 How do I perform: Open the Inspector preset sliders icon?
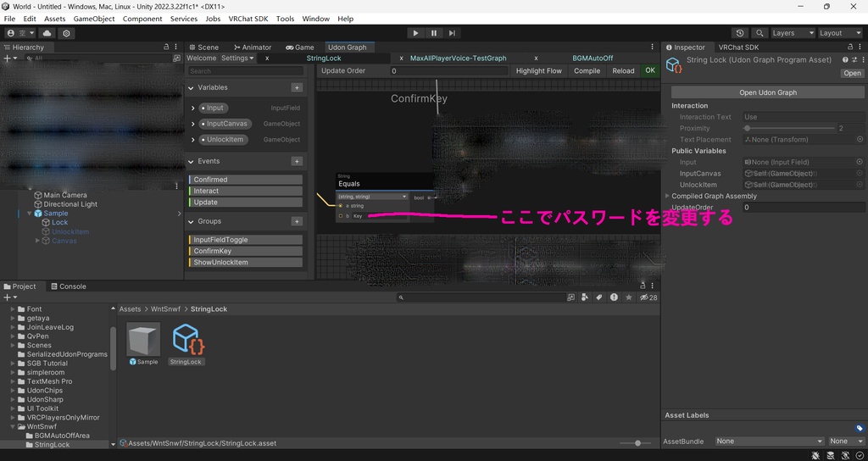click(854, 60)
